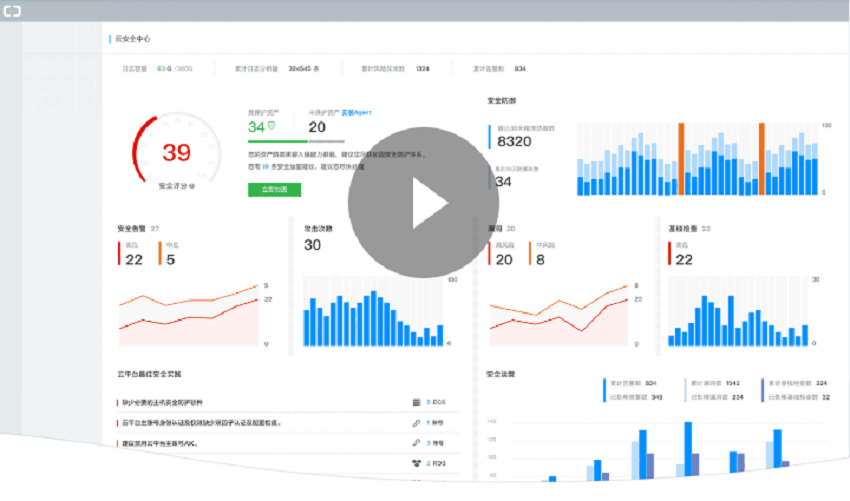
Task: Click the bright blue legend bar for alerts
Action: (604, 390)
